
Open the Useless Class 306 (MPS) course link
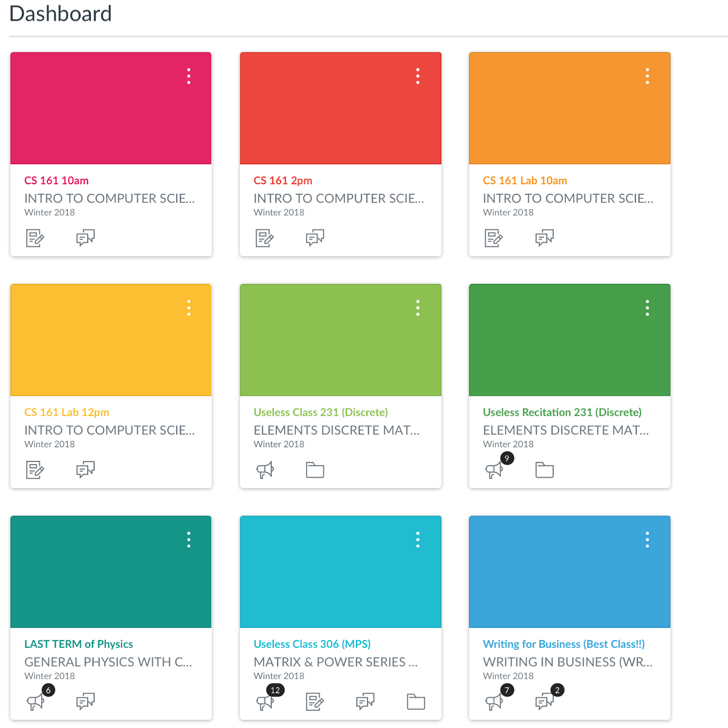[312, 644]
